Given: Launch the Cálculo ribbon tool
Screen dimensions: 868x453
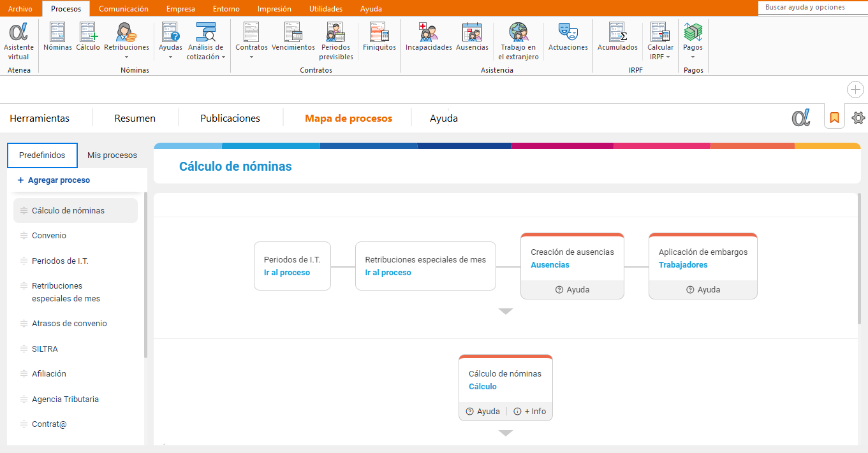Looking at the screenshot, I should pyautogui.click(x=88, y=32).
